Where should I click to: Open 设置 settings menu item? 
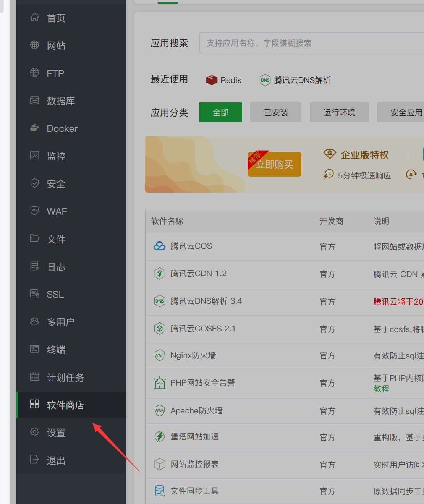pyautogui.click(x=71, y=433)
